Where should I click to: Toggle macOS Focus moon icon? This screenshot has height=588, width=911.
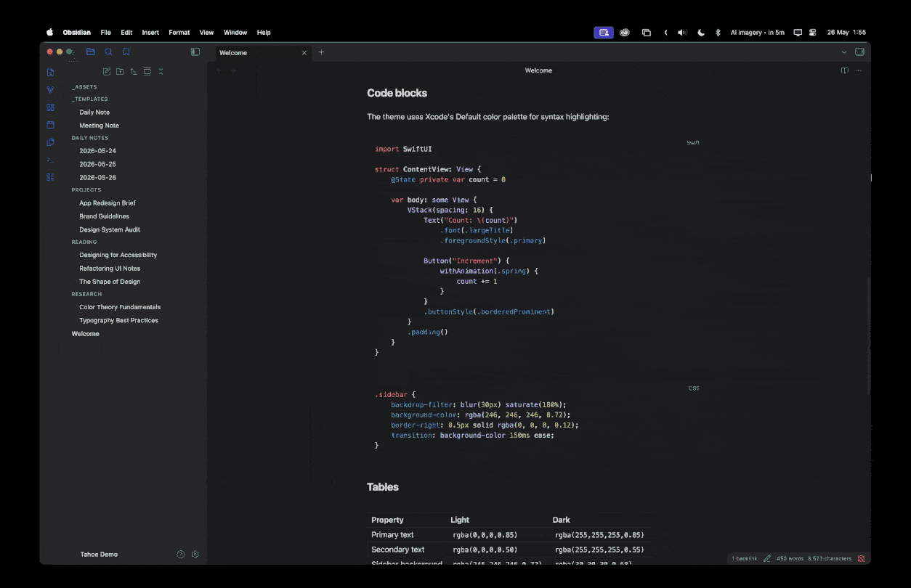coord(701,33)
